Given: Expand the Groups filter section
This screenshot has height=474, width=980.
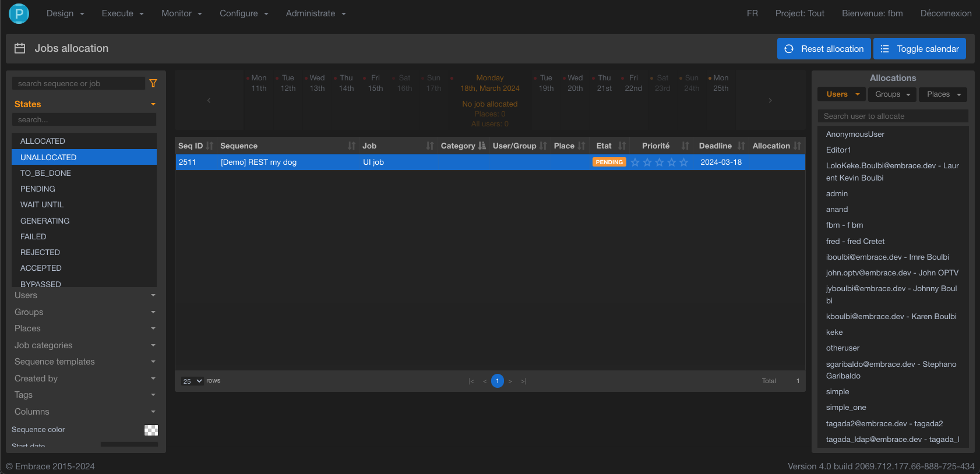Looking at the screenshot, I should point(85,312).
